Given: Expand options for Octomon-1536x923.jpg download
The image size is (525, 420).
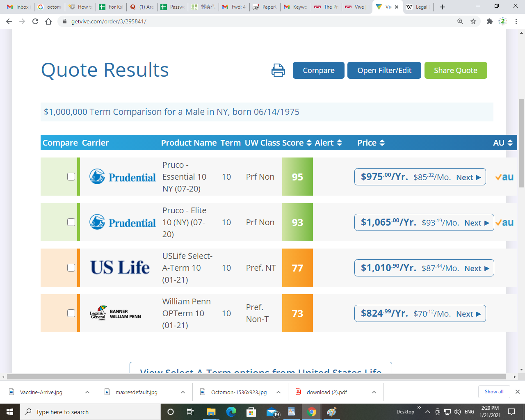Looking at the screenshot, I should (278, 392).
